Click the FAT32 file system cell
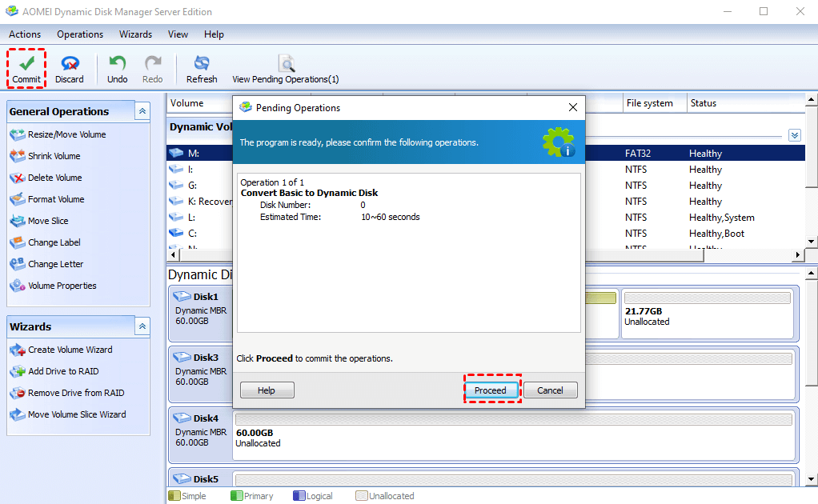 [637, 154]
